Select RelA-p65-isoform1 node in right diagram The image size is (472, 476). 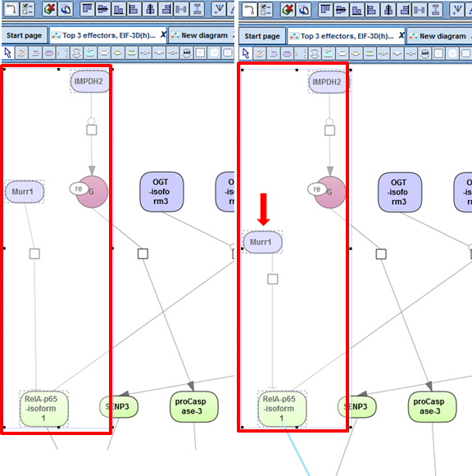tap(282, 409)
